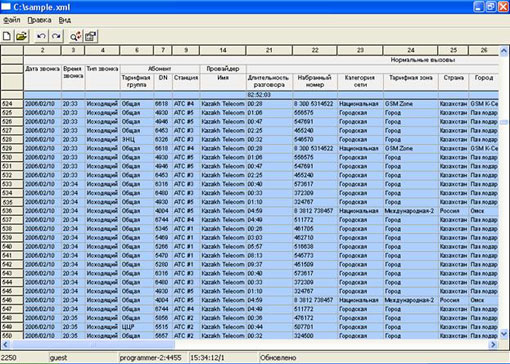Select row header 524
The image size is (510, 364).
coord(12,104)
